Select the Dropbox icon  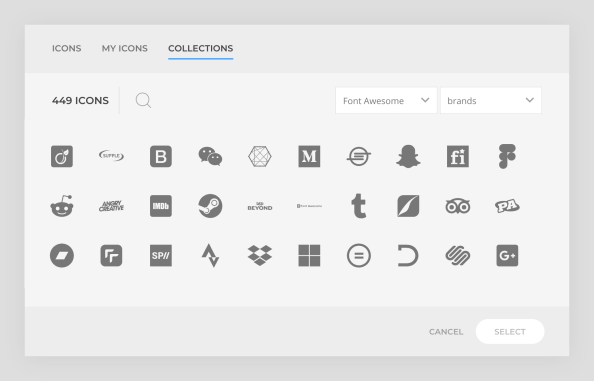pyautogui.click(x=259, y=255)
